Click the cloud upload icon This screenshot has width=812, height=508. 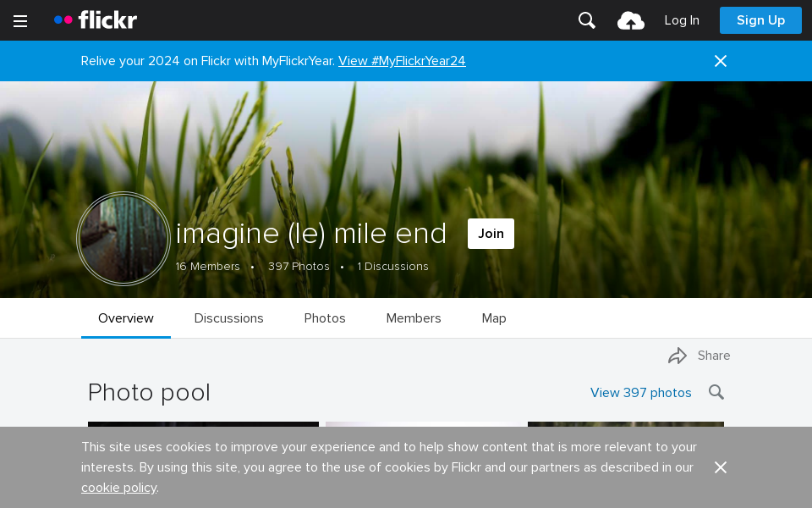coord(631,21)
